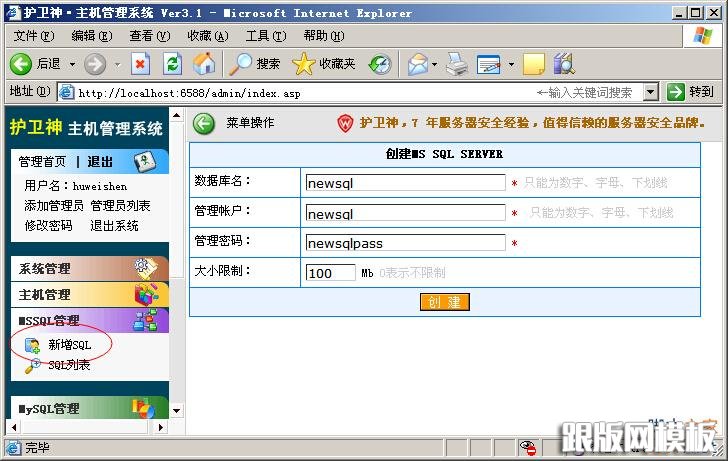Screen dimensions: 728x461
Task: Click the MySQL管理 section icon
Action: tap(143, 409)
